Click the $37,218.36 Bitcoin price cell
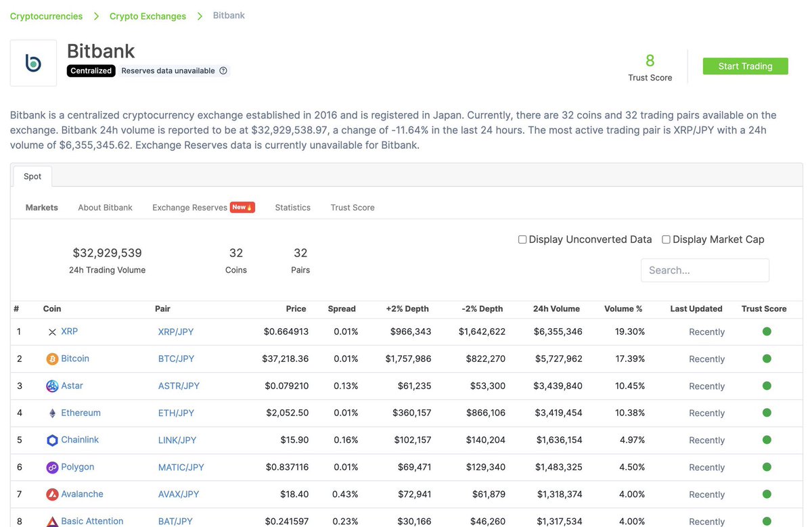Image resolution: width=812 pixels, height=527 pixels. (286, 359)
